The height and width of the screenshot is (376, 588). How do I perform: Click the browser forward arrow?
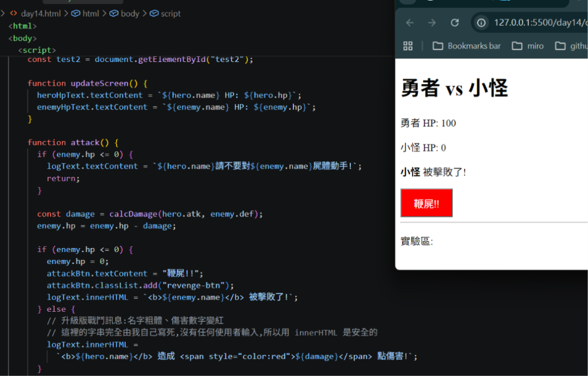(x=432, y=23)
